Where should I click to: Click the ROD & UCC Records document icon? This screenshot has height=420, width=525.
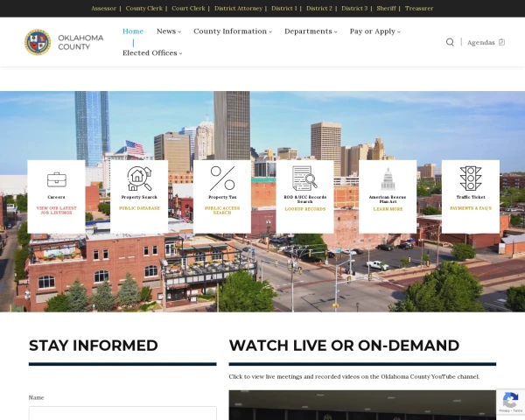coord(304,178)
